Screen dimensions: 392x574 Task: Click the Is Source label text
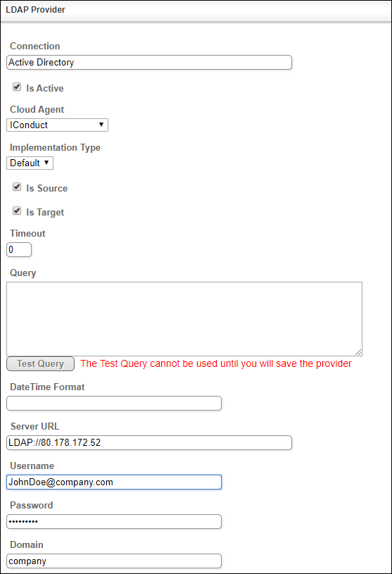tap(47, 188)
